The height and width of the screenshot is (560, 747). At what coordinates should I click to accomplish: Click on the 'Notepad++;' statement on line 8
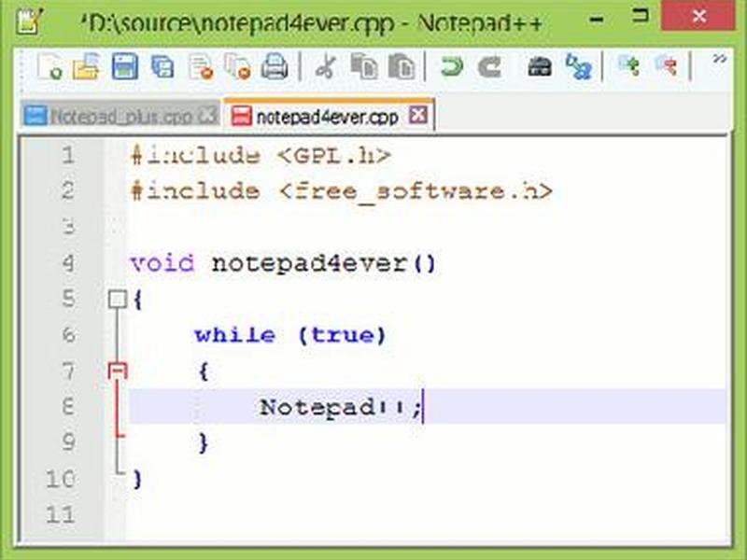[341, 407]
